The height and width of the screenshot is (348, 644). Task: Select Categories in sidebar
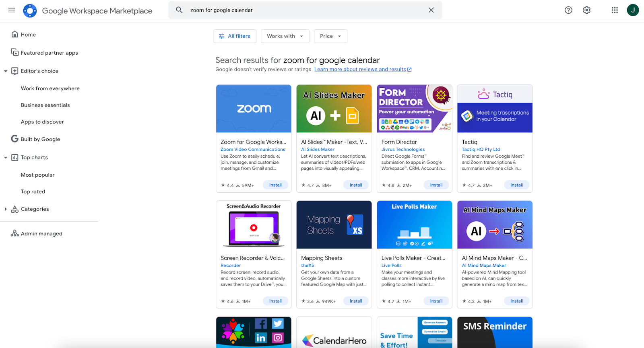click(35, 209)
